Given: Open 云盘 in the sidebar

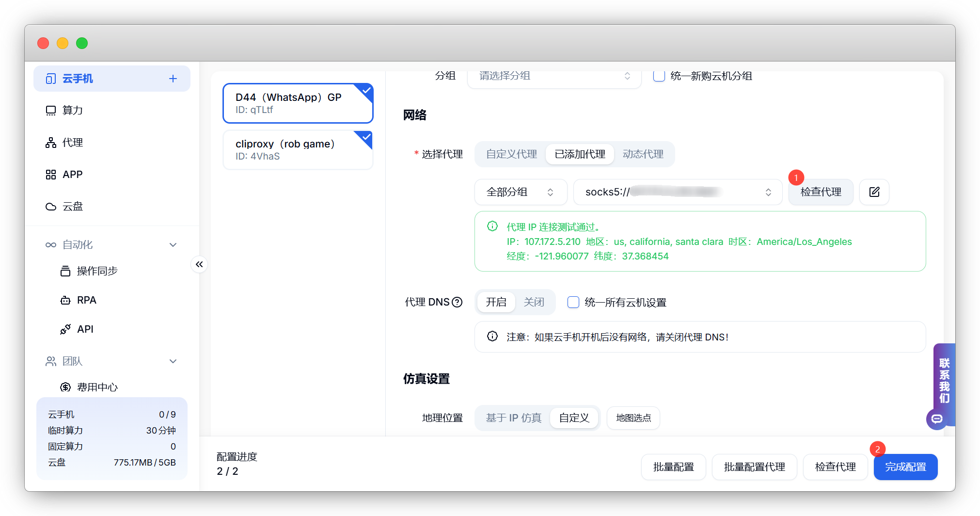Looking at the screenshot, I should (112, 207).
